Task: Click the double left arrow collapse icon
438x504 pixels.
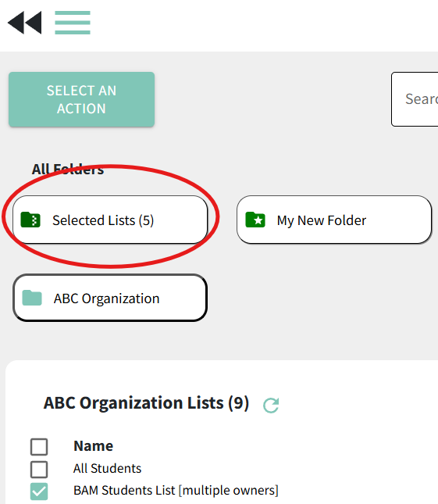Action: [x=25, y=23]
